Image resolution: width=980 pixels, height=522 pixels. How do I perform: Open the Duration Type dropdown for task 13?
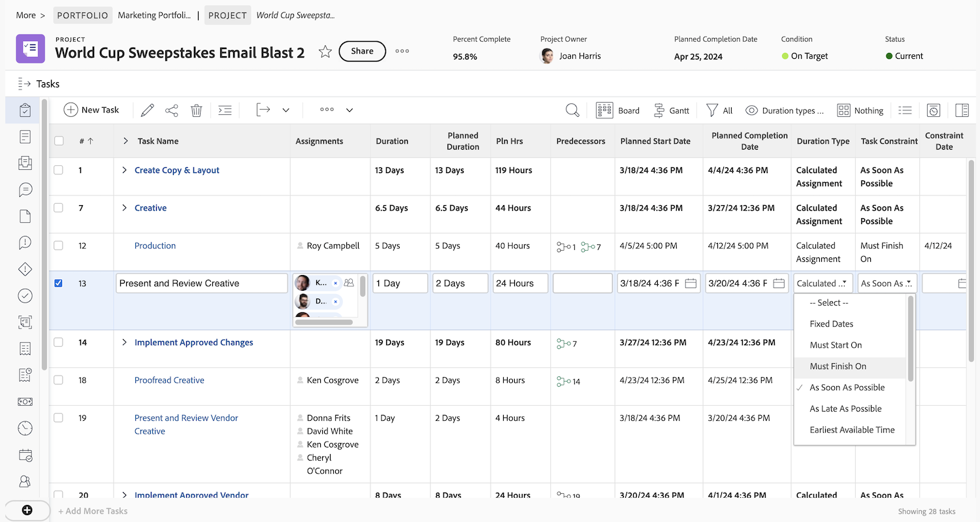[x=822, y=284]
